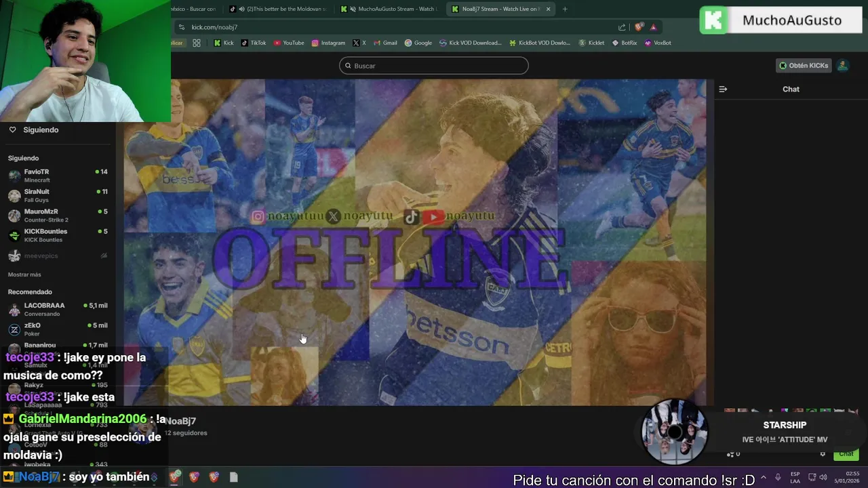Open the YouTube bookmark
This screenshot has width=868, height=488.
289,43
